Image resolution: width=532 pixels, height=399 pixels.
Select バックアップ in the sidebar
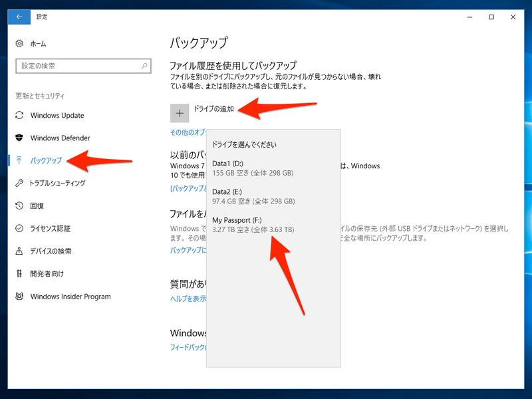pos(46,160)
